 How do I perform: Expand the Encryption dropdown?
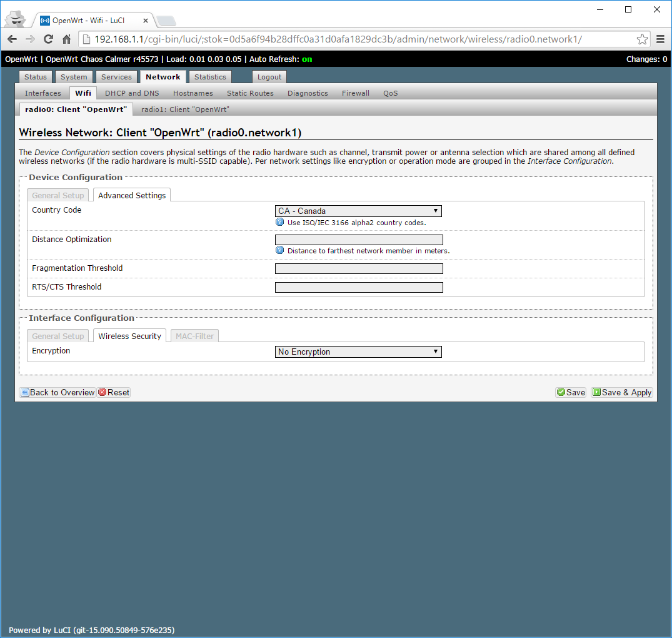pos(358,352)
